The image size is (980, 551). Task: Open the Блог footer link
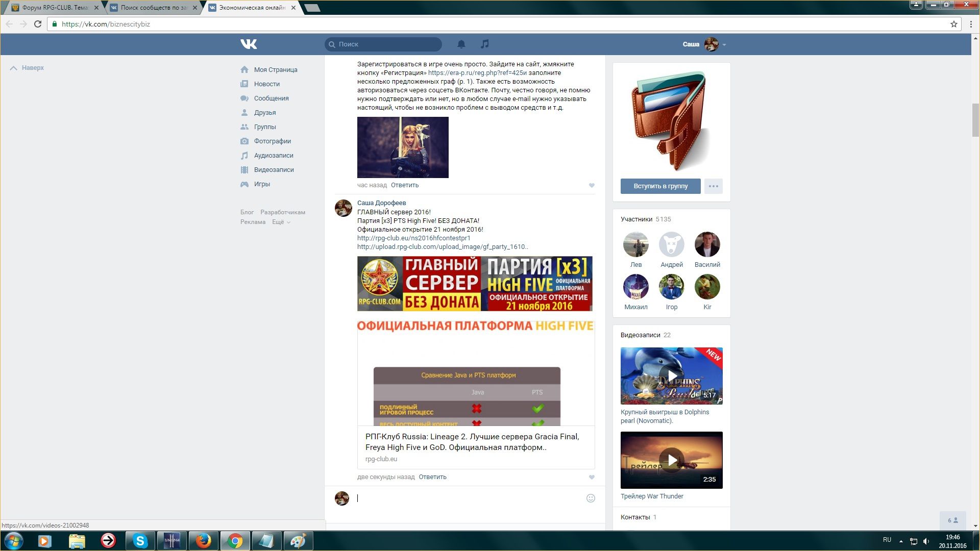click(247, 212)
